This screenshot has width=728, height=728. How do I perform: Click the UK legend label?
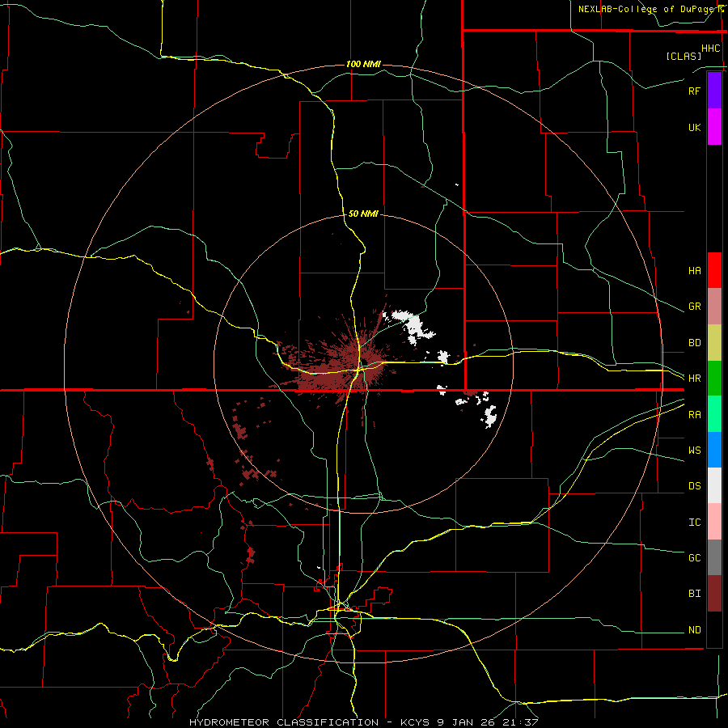tap(694, 127)
